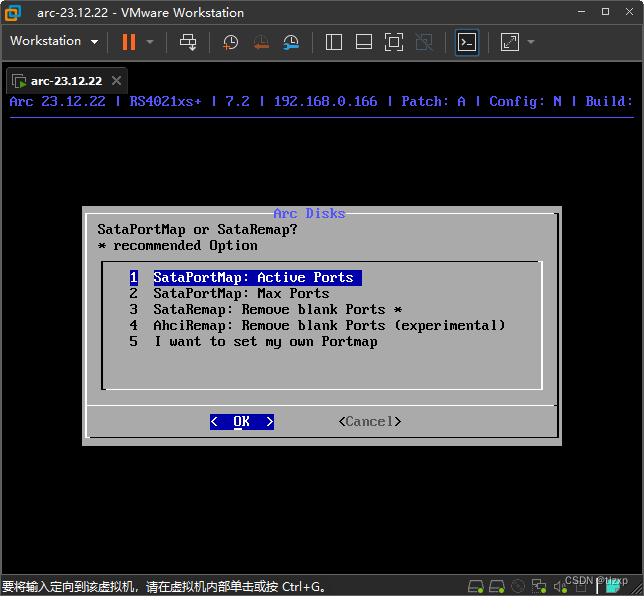The width and height of the screenshot is (644, 596).
Task: Click the CD/DVD drive status icon
Action: [518, 587]
